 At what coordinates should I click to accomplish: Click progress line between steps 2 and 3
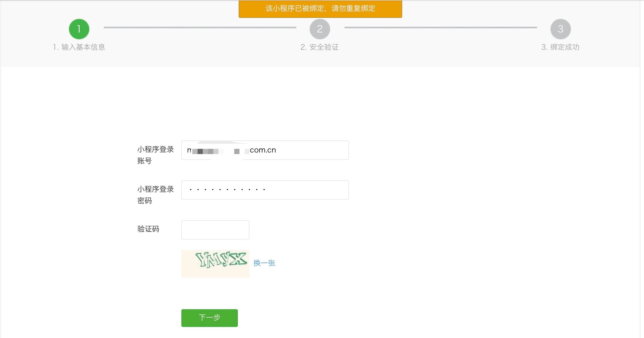(x=440, y=27)
